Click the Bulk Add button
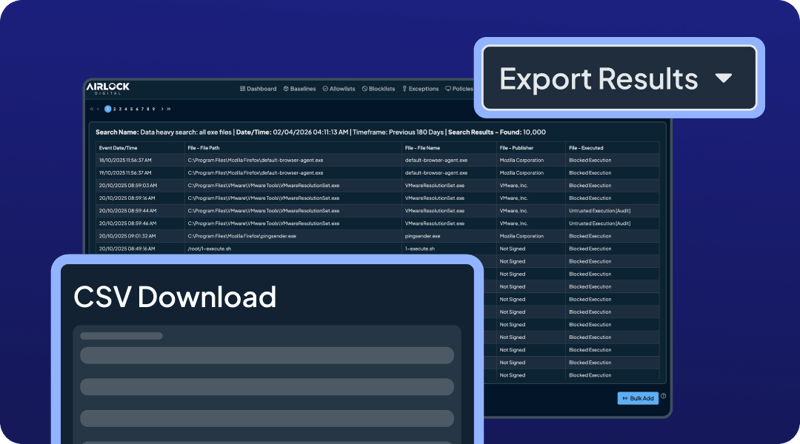 click(637, 398)
